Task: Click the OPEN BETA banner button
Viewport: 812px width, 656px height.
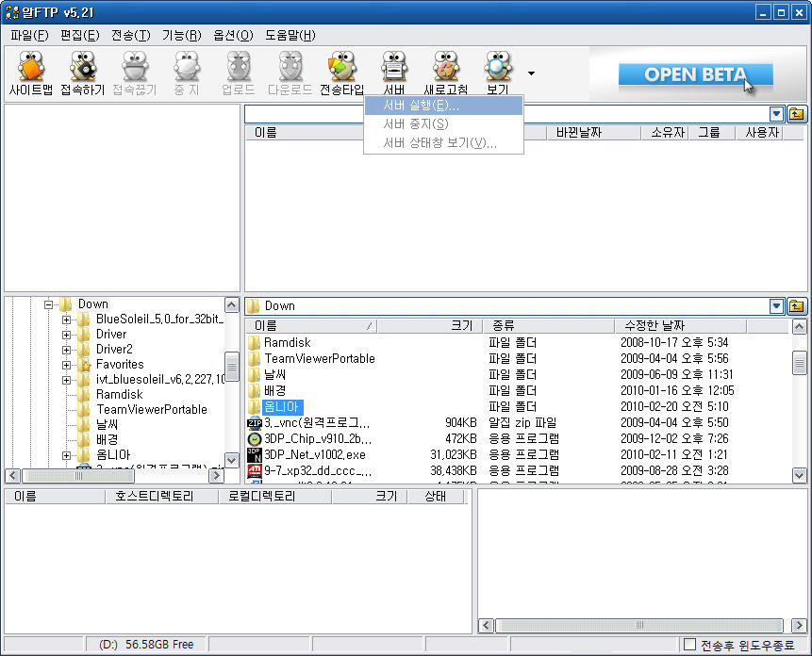Action: [x=695, y=74]
